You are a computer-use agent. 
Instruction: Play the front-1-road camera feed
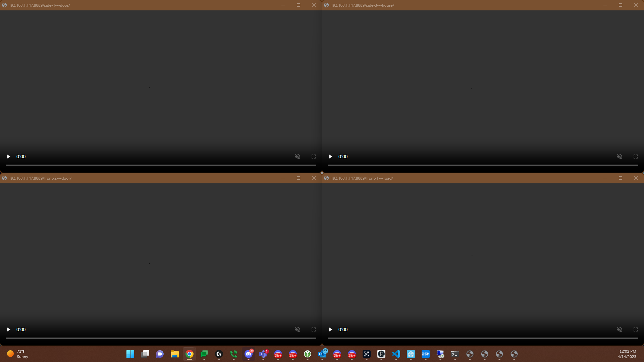point(330,329)
